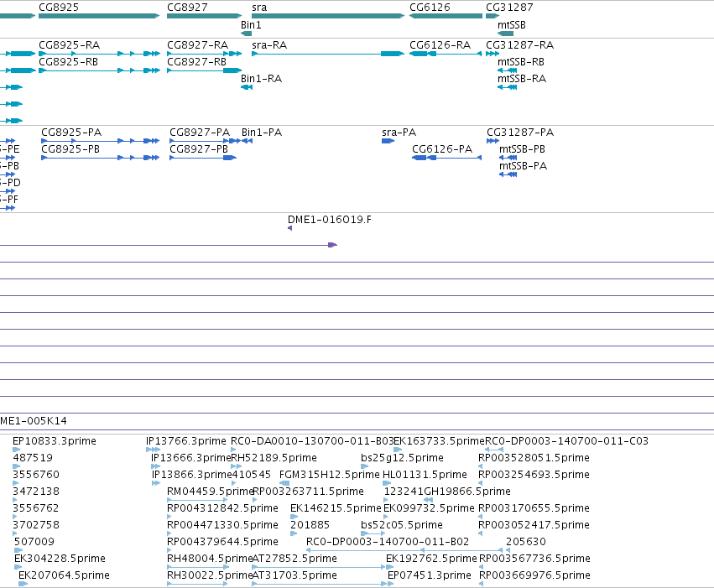This screenshot has height=588, width=714.
Task: Click the RP004471330.5prime label
Action: 222,525
